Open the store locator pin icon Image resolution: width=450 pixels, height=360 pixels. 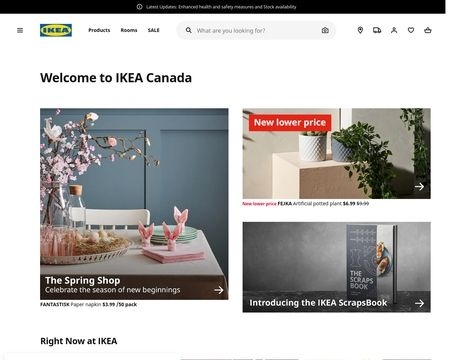point(360,30)
